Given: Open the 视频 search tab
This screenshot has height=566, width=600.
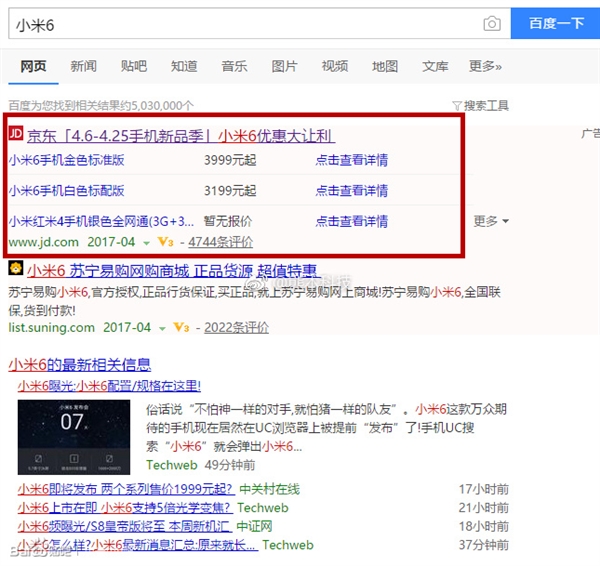Looking at the screenshot, I should 334,66.
